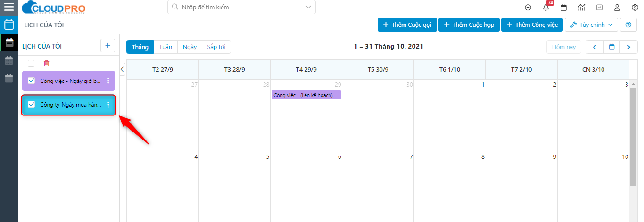
Task: Expand the Tùy chỉnh dropdown
Action: point(591,25)
